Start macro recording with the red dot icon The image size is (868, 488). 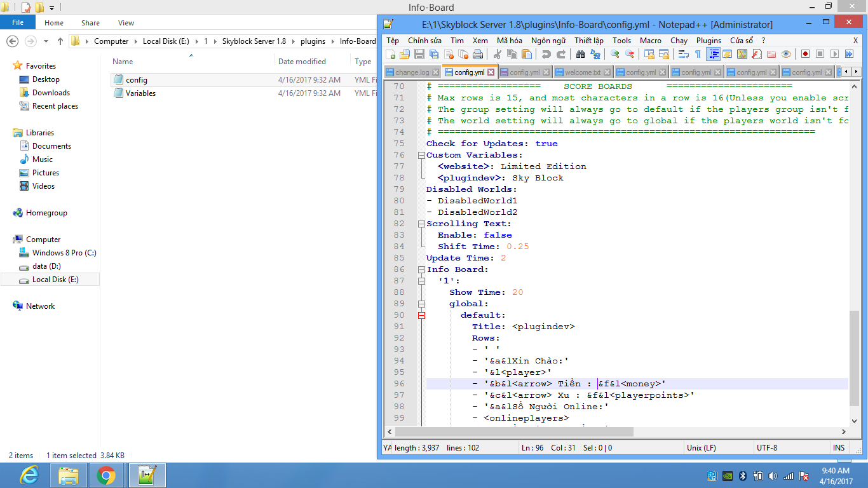point(805,55)
